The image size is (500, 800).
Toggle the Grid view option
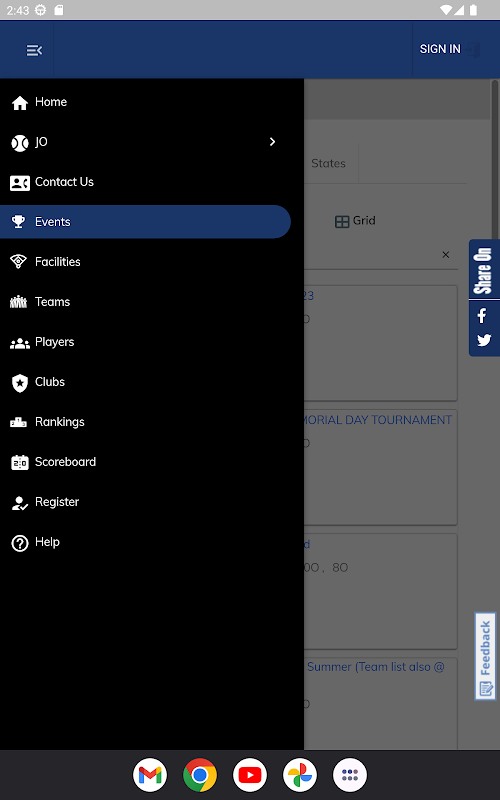click(x=355, y=221)
